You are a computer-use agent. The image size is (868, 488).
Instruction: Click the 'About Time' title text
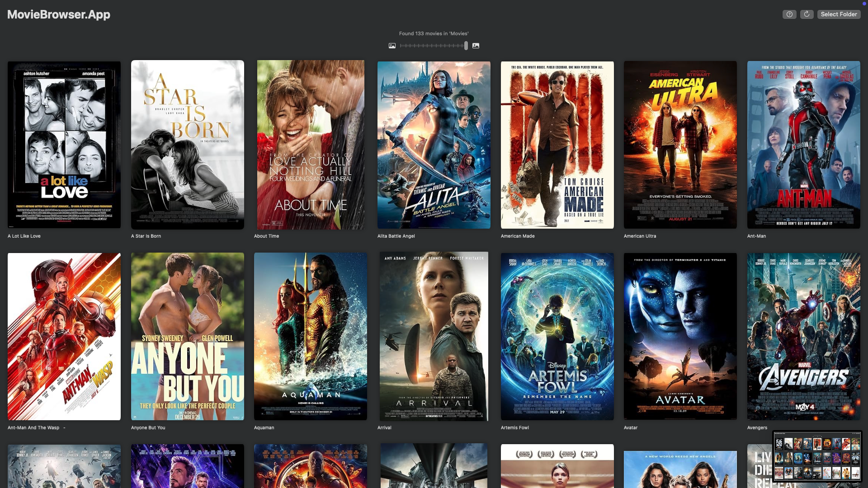coord(267,236)
